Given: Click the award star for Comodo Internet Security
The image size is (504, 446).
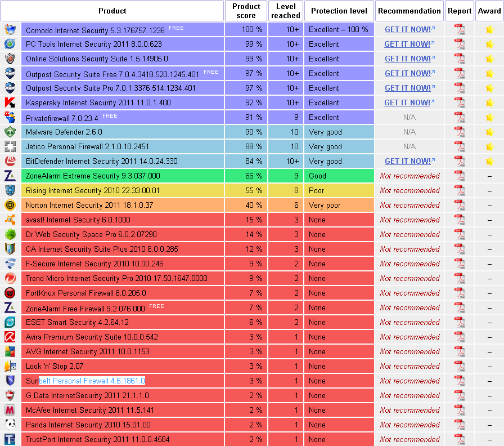Looking at the screenshot, I should (490, 30).
